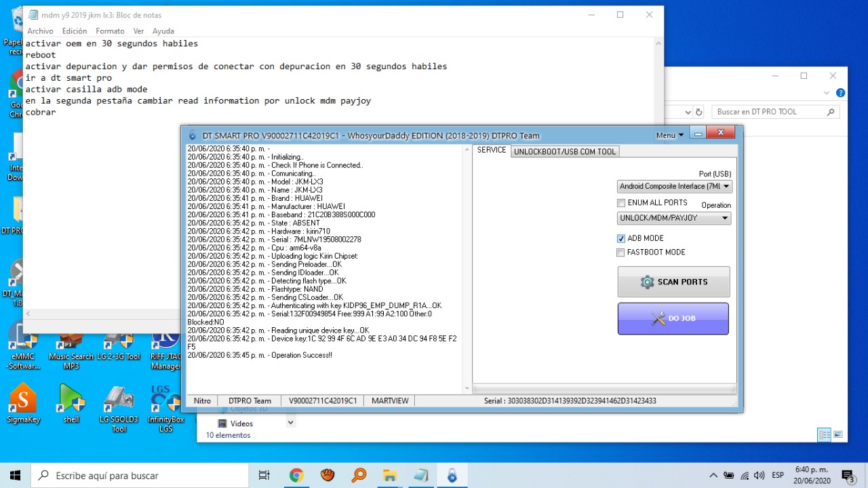Open the Port (USB) dropdown

675,186
